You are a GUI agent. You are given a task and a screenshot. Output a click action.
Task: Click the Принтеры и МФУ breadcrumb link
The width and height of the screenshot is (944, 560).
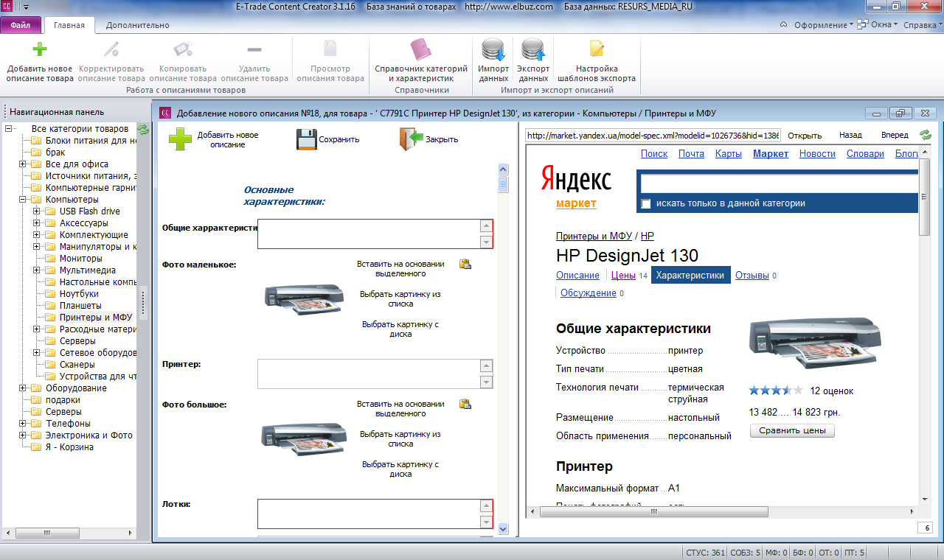coord(594,237)
